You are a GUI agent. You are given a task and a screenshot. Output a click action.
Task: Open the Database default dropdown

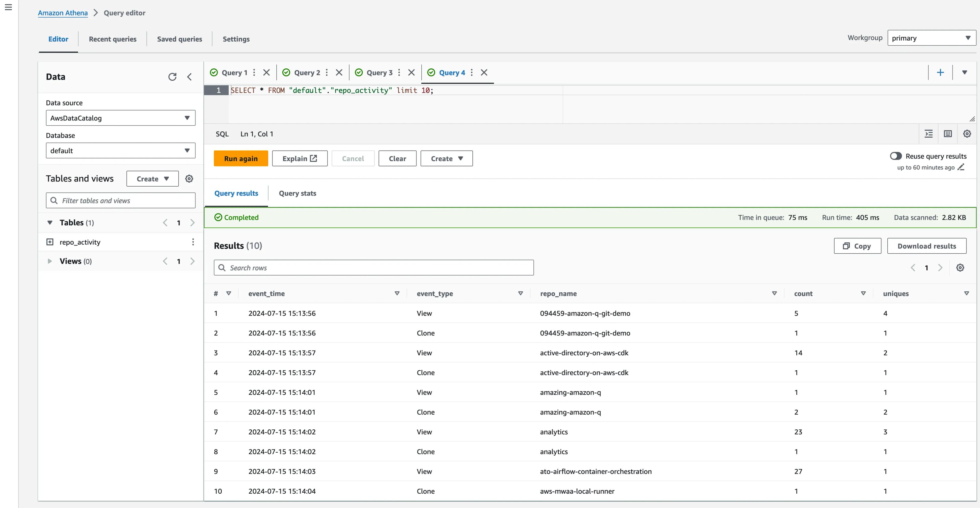click(x=121, y=151)
